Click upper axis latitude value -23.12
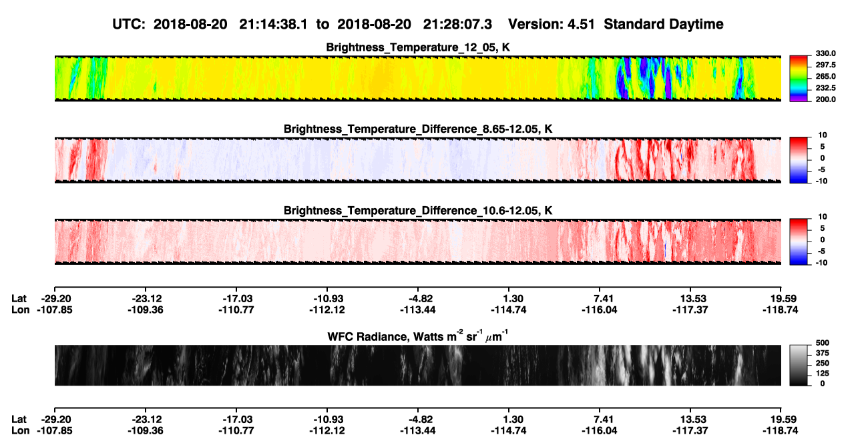This screenshot has width=868, height=445. 146,298
